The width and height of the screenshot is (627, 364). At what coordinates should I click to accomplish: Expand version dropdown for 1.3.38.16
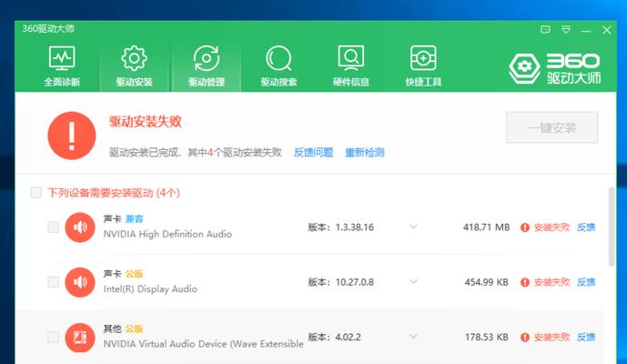(x=413, y=227)
